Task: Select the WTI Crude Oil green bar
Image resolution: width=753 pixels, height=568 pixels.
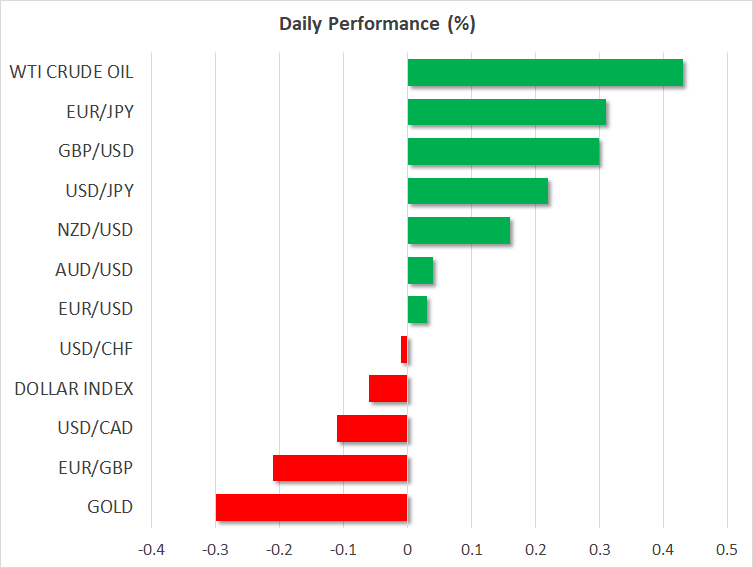Action: (545, 73)
